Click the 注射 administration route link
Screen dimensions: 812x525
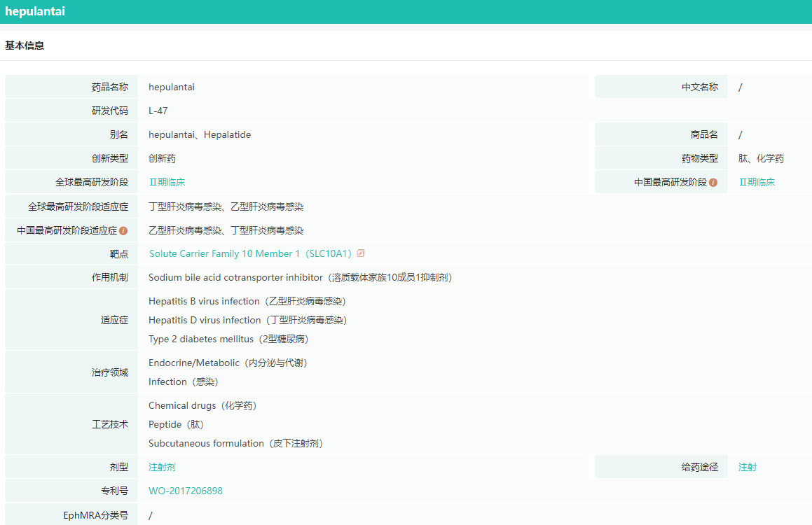click(x=748, y=467)
